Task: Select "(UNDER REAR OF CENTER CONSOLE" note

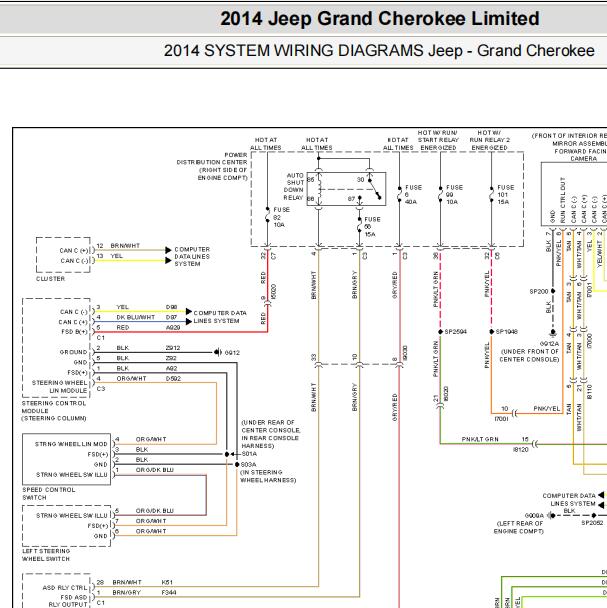Action: [271, 426]
